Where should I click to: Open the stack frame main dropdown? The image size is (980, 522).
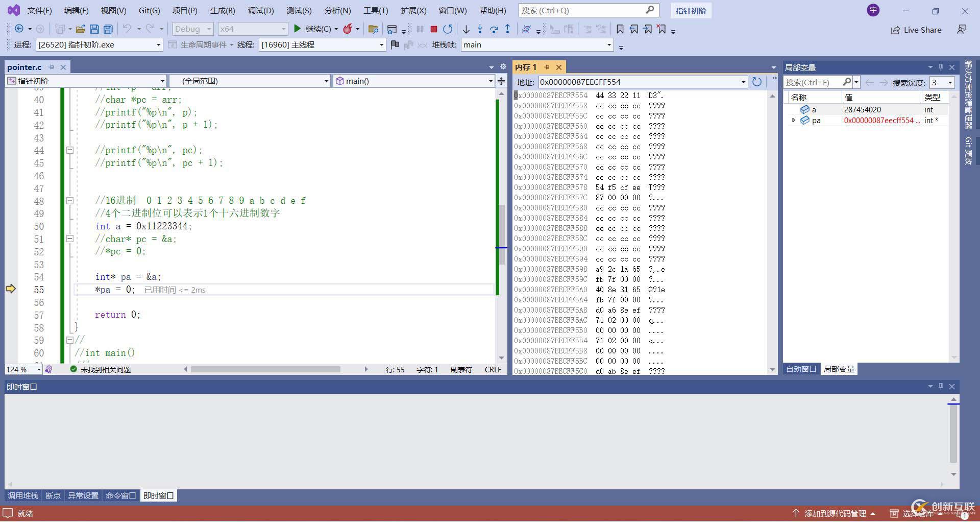tap(609, 45)
